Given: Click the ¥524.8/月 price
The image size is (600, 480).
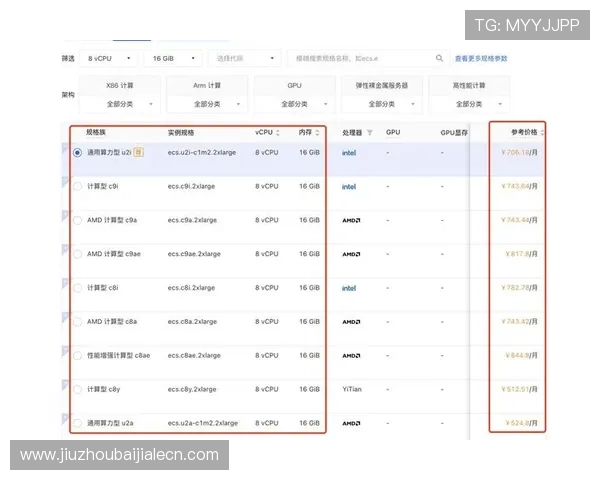Looking at the screenshot, I should (521, 423).
